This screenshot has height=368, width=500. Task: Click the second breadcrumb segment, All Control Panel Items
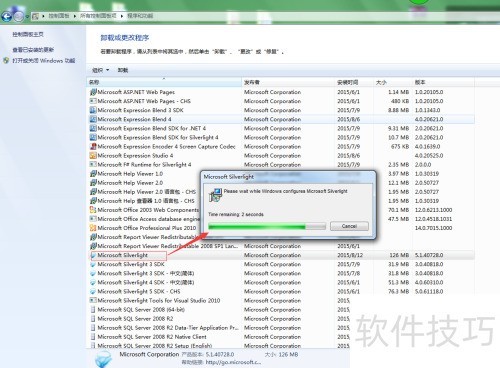(x=98, y=16)
